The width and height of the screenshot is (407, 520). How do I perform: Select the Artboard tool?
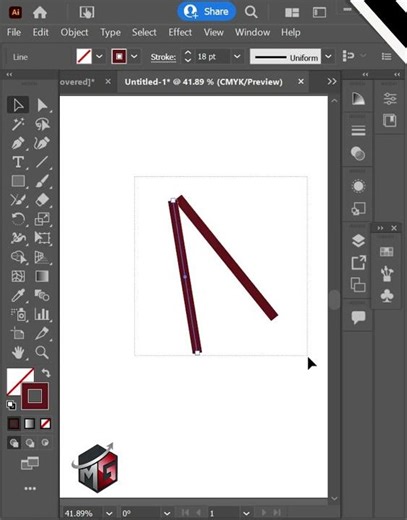point(18,333)
